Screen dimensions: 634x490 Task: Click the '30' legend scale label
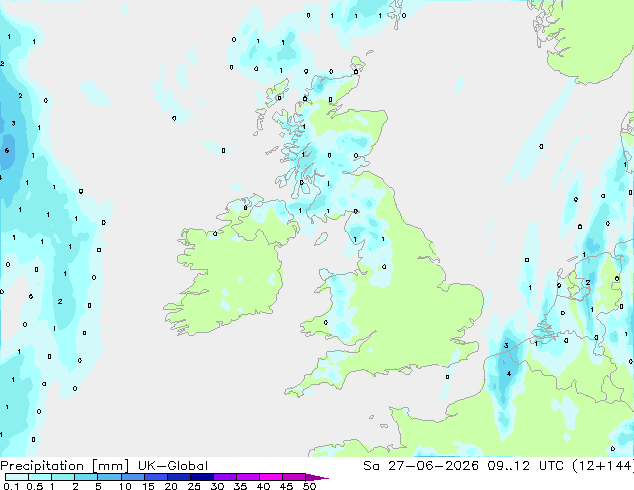tap(217, 486)
